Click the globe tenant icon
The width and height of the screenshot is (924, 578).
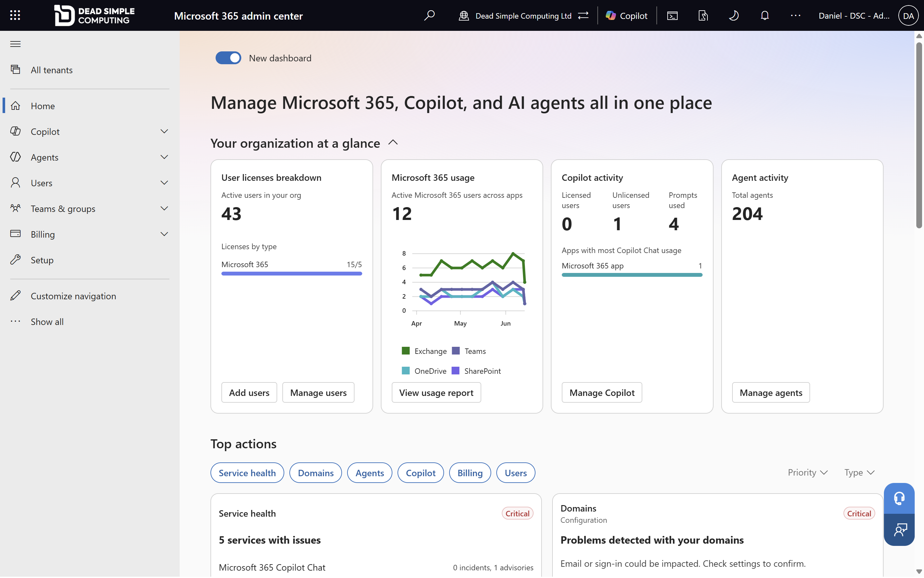click(464, 16)
